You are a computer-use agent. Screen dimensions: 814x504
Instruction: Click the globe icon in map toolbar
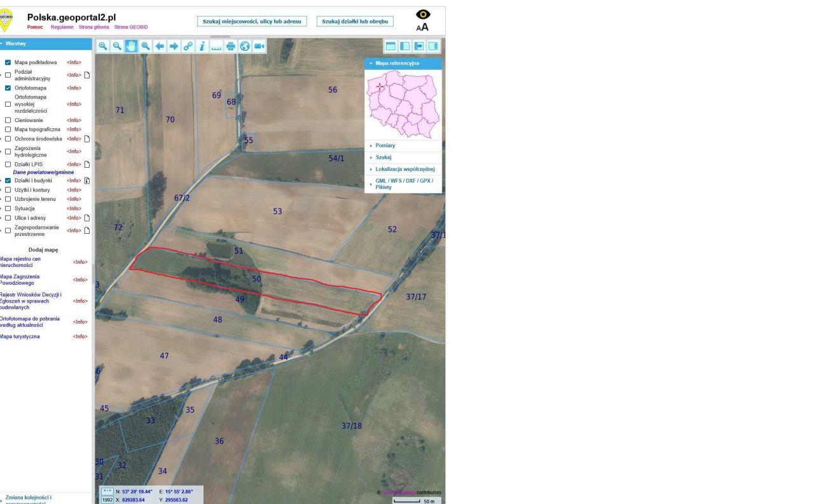tap(245, 46)
